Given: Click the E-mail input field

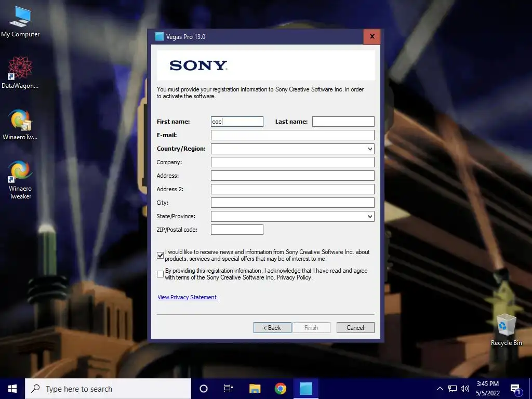Looking at the screenshot, I should (292, 135).
